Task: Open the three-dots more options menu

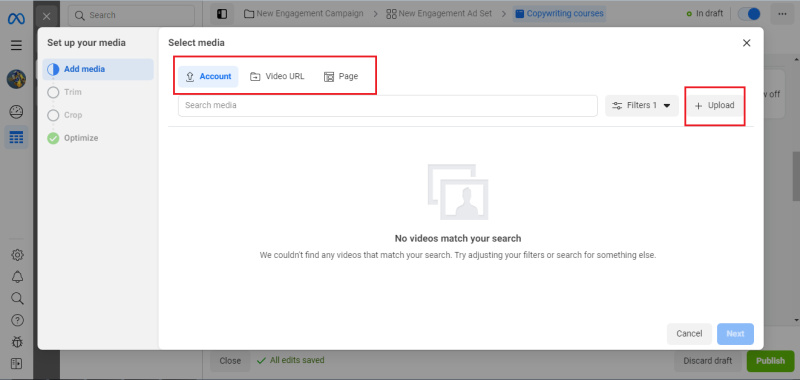Action: 782,14
